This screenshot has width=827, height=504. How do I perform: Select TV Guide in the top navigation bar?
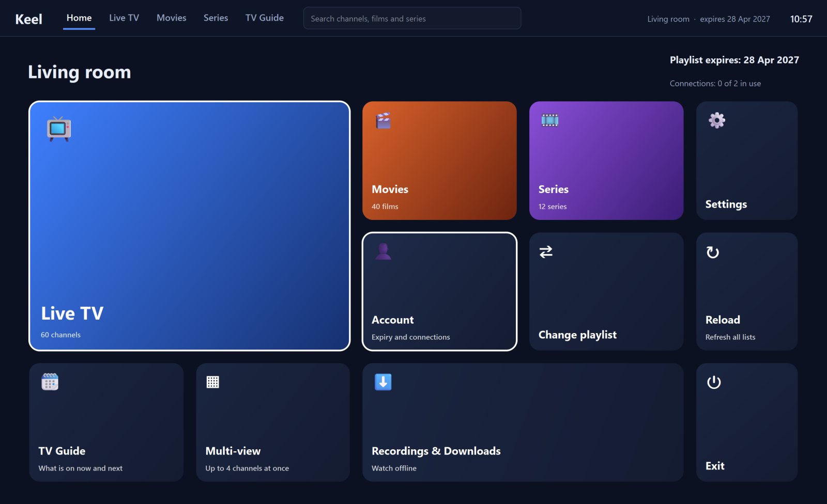(x=265, y=18)
